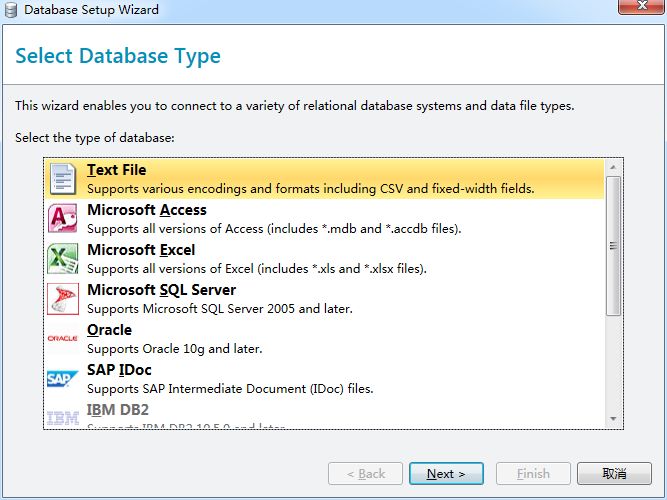Click the Oracle logo icon
Screen dimensions: 667x500
coord(63,338)
